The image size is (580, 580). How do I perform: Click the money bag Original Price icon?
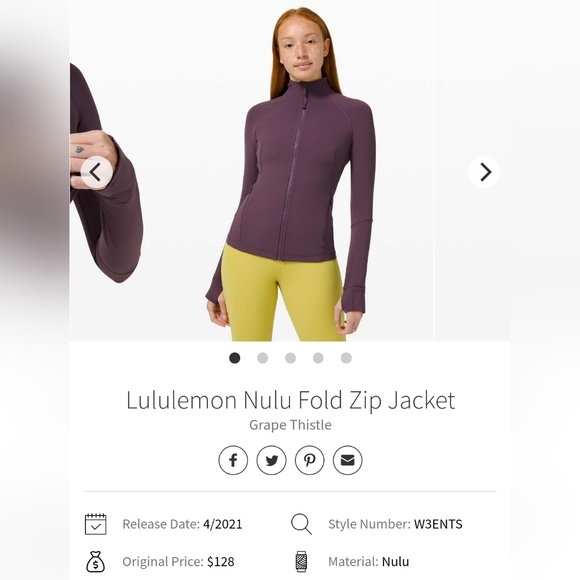(95, 562)
